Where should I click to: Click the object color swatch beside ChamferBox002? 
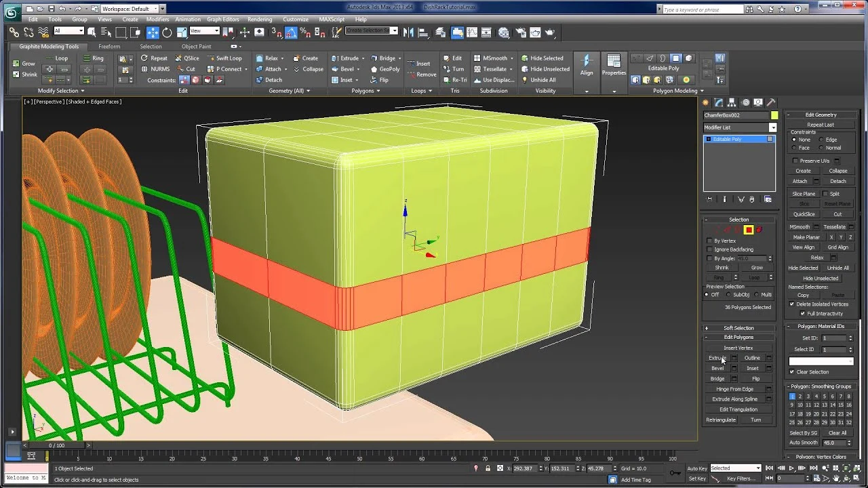[774, 116]
